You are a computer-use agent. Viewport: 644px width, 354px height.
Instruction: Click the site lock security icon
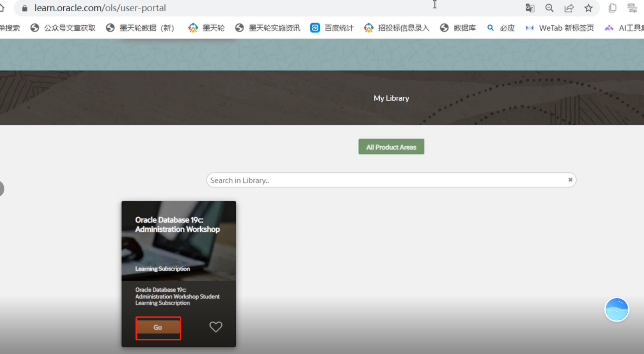coord(25,8)
